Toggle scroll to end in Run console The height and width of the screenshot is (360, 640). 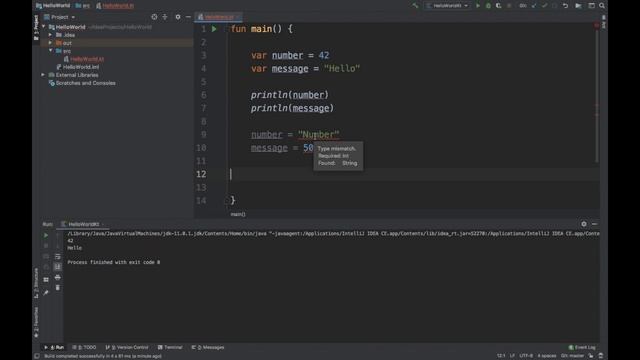(x=58, y=267)
